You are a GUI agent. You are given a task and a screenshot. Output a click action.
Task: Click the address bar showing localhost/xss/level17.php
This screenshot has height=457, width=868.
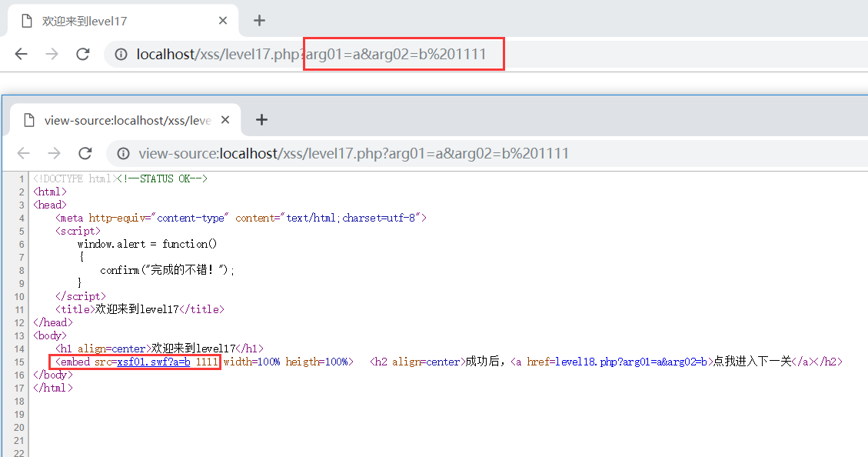tap(487, 54)
